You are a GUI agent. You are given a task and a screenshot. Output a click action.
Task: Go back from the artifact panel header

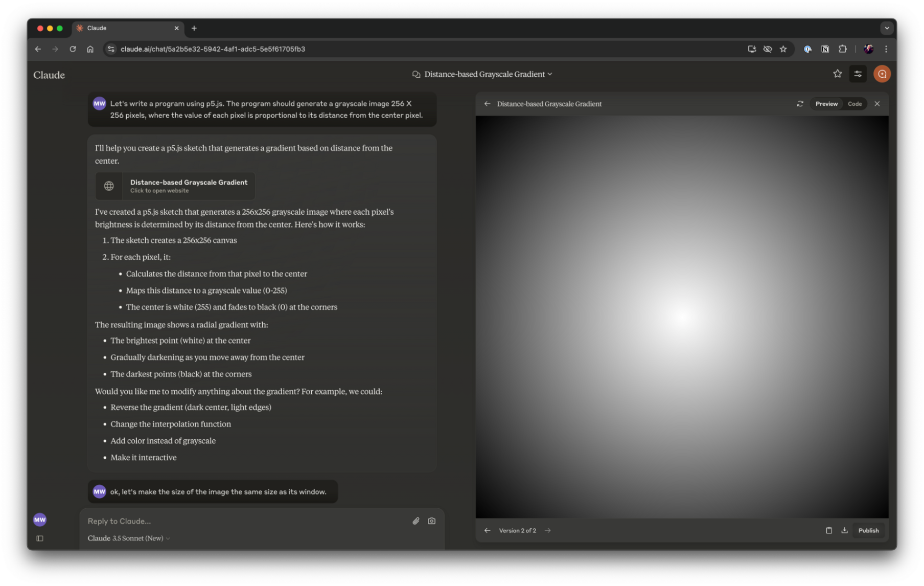pos(487,104)
